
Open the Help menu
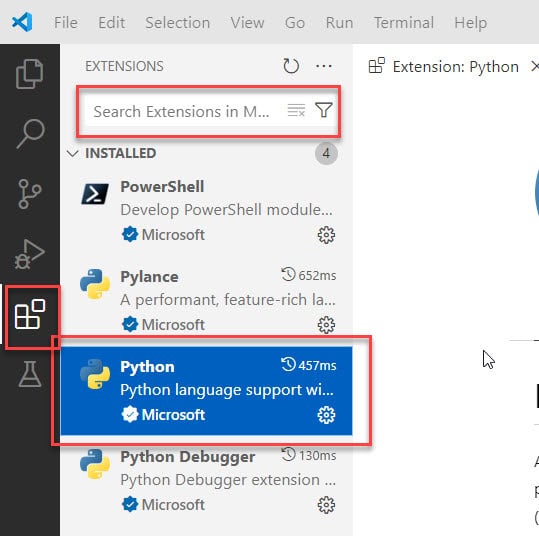[470, 23]
